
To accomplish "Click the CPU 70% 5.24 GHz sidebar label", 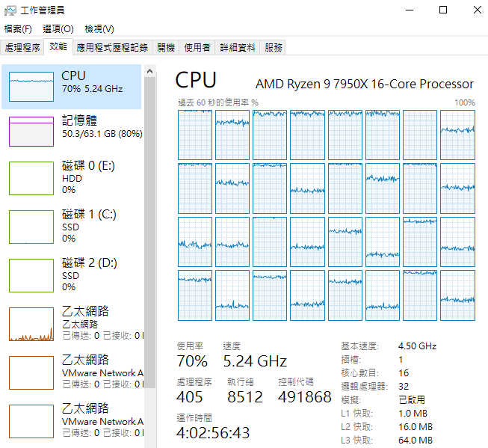I will pyautogui.click(x=92, y=82).
